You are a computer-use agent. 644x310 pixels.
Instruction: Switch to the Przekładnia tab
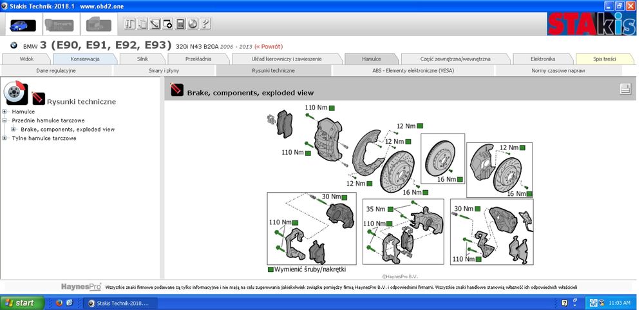click(x=198, y=59)
